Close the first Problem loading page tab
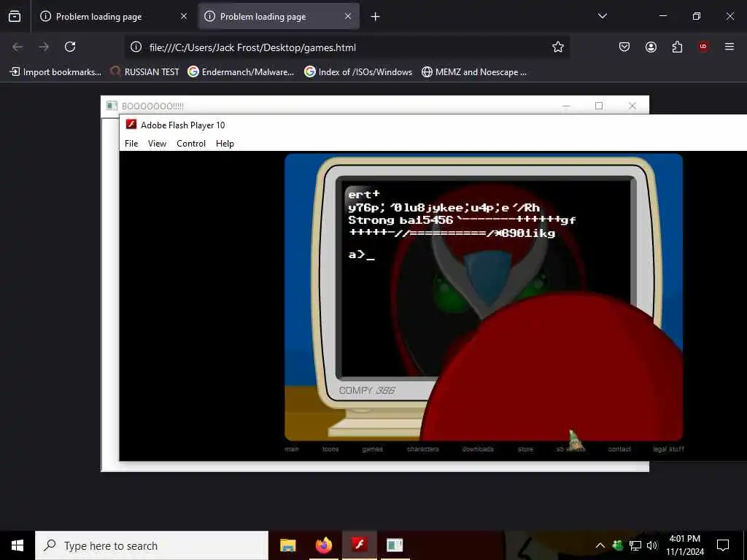 (x=184, y=16)
